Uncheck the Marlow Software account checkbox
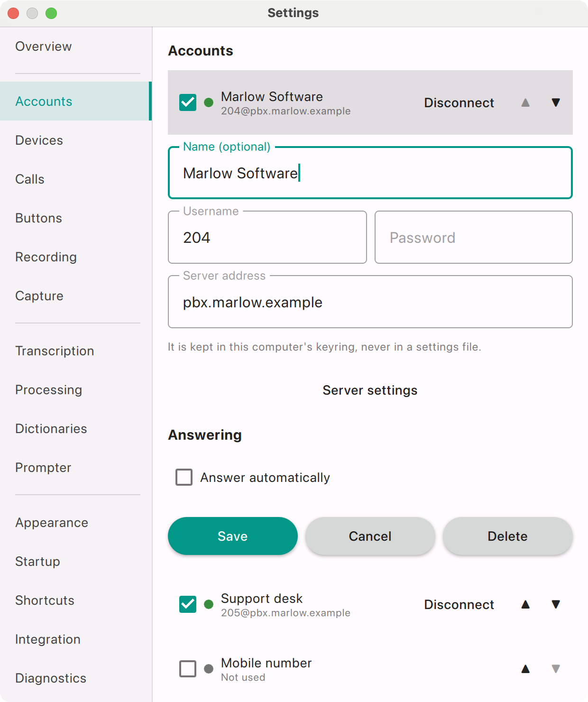The image size is (588, 702). click(188, 102)
